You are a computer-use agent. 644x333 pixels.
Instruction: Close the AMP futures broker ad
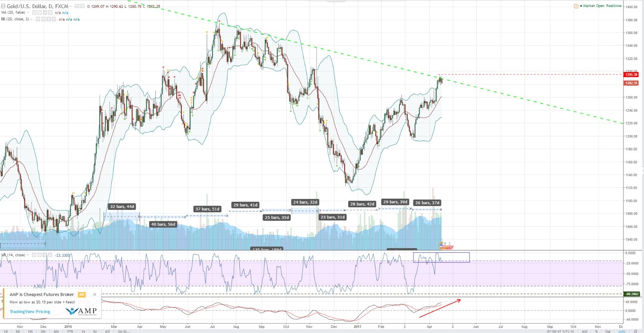pos(94,294)
